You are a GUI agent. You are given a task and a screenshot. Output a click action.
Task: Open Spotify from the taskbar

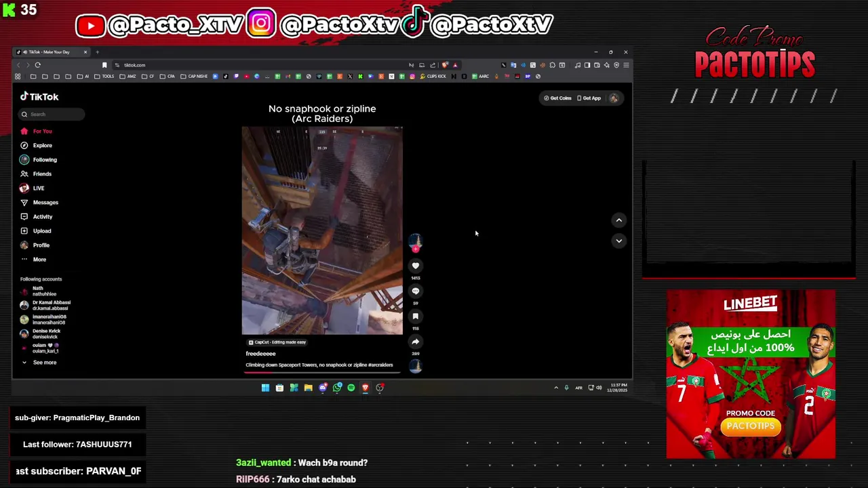click(x=351, y=388)
